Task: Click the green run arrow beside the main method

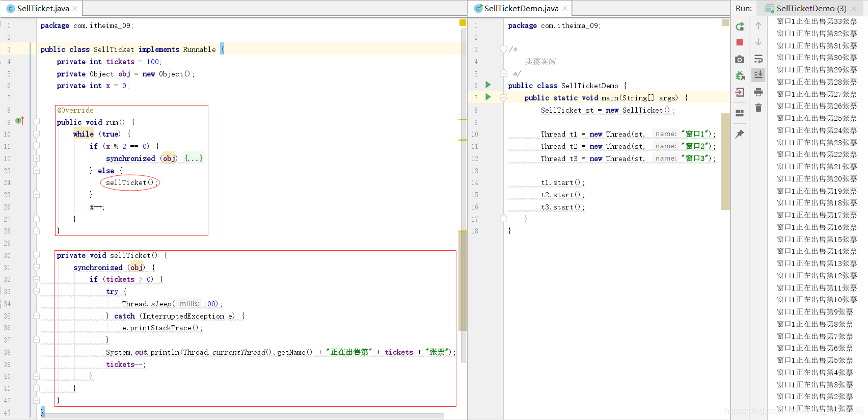Action: click(x=488, y=97)
